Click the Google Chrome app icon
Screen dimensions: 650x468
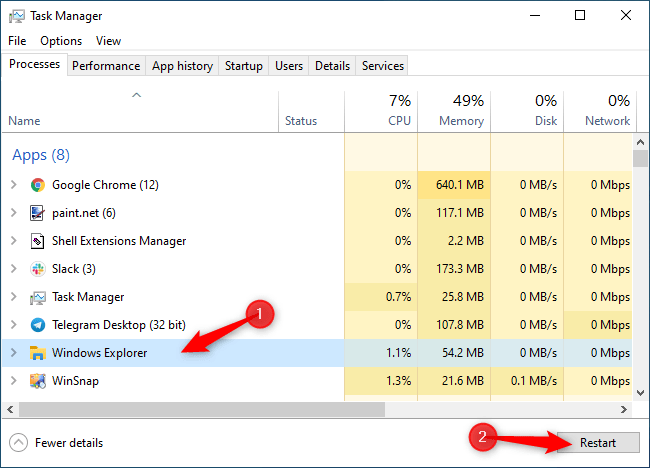(x=38, y=185)
